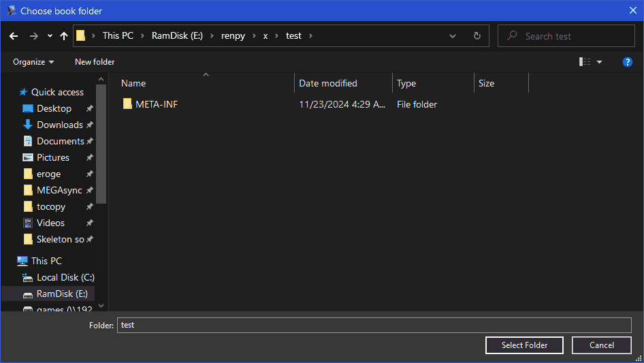Click the Downloads blue arrow icon

tap(27, 125)
